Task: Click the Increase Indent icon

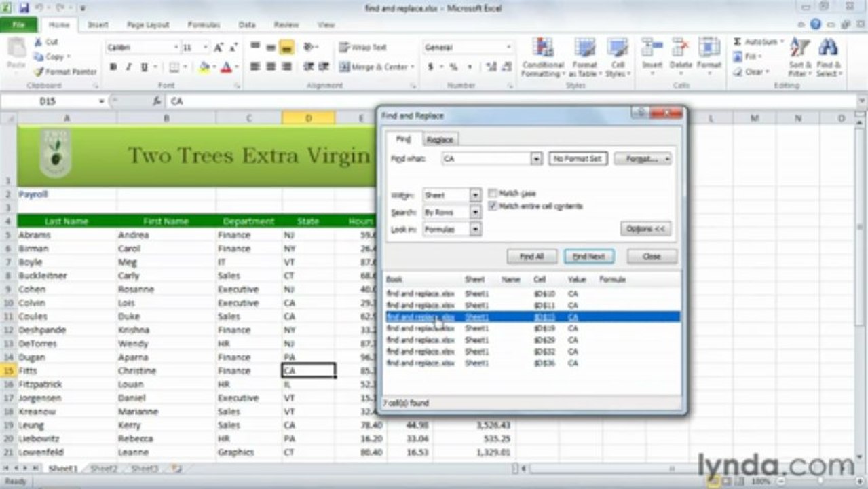Action: point(323,67)
